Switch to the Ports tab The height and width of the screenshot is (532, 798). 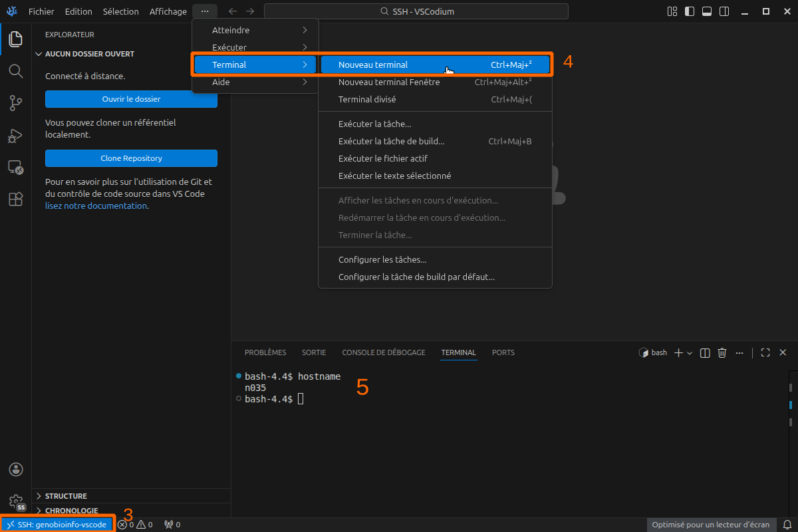coord(503,352)
